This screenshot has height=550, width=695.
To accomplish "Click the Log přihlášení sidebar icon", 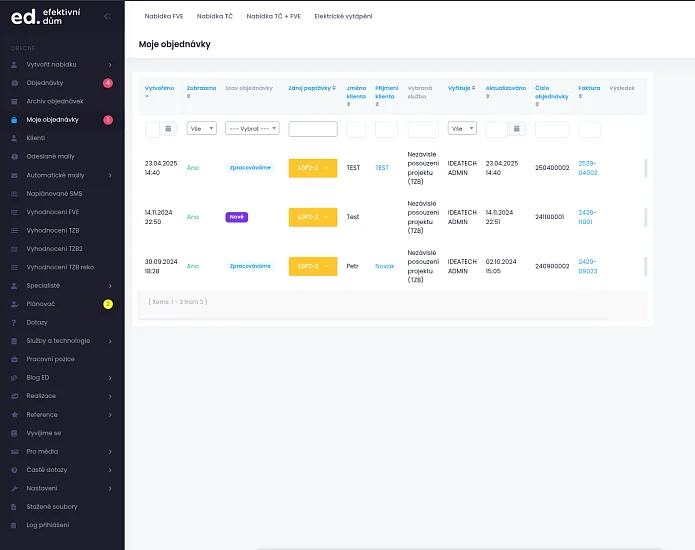I will [x=14, y=525].
